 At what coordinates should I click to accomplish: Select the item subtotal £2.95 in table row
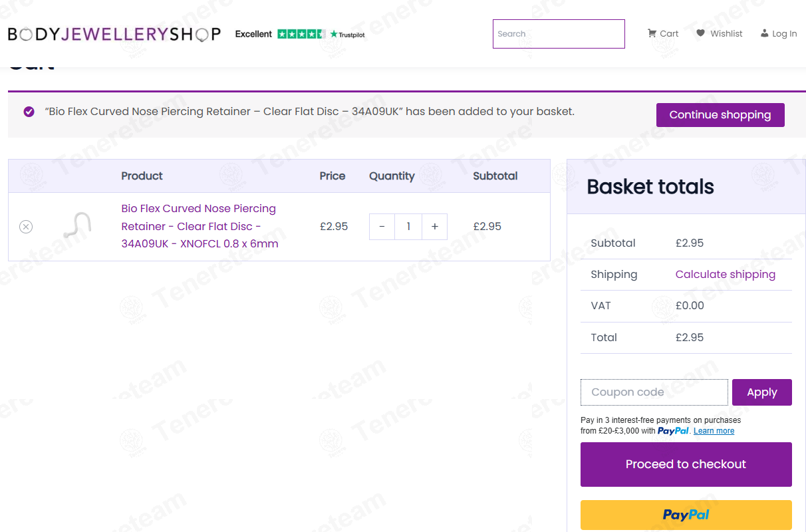coord(487,227)
